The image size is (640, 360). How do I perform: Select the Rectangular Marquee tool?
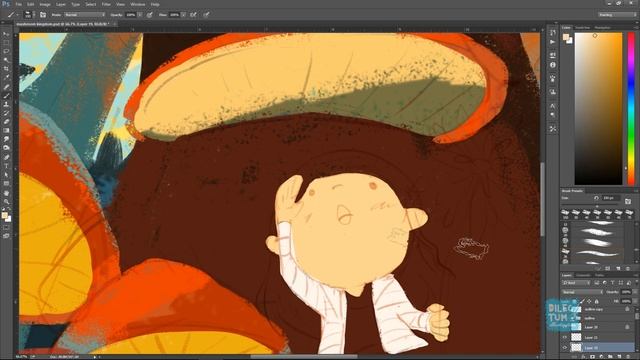click(6, 43)
